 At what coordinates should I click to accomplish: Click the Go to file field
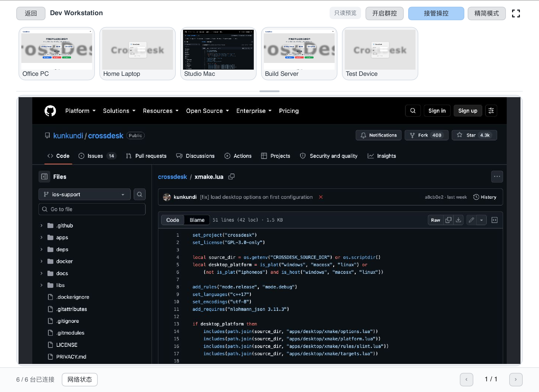pyautogui.click(x=92, y=209)
